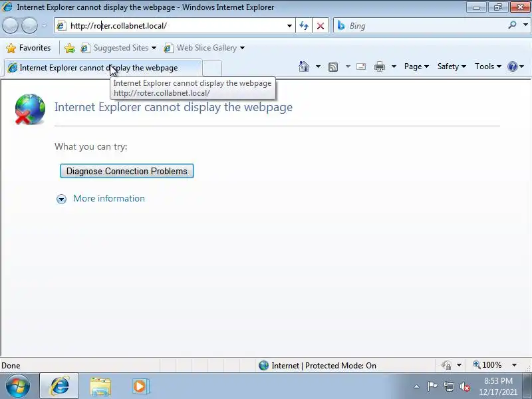Select the 'Internet Explorer cannot display the webpage' tab
Image resolution: width=532 pixels, height=399 pixels.
(x=103, y=68)
